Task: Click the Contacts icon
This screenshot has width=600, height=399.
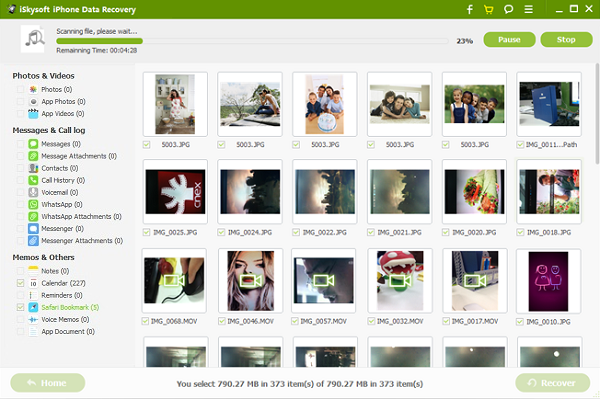Action: coord(33,168)
